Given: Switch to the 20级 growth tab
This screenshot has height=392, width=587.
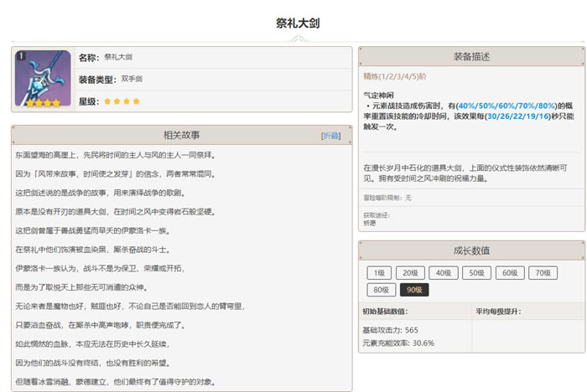Looking at the screenshot, I should (408, 273).
